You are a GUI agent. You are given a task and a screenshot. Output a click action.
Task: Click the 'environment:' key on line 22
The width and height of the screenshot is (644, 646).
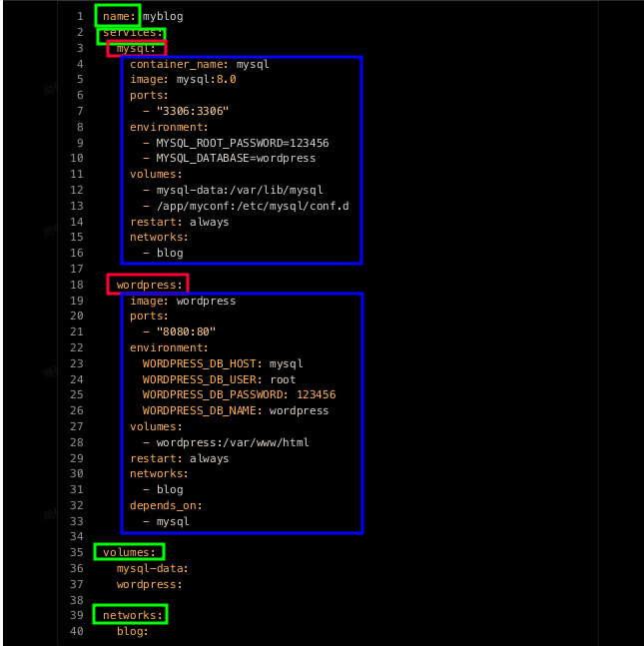tap(169, 347)
